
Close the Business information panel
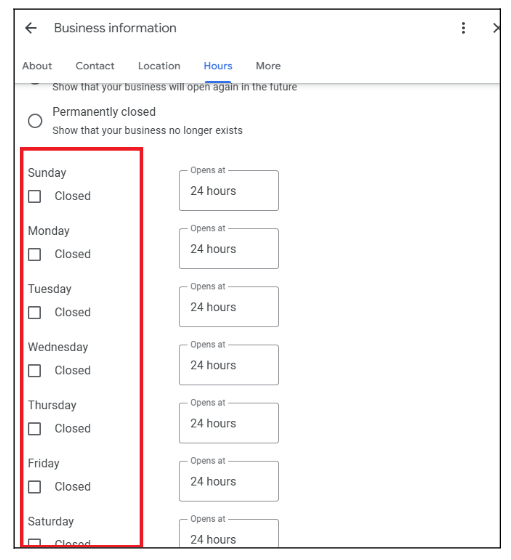[x=496, y=28]
